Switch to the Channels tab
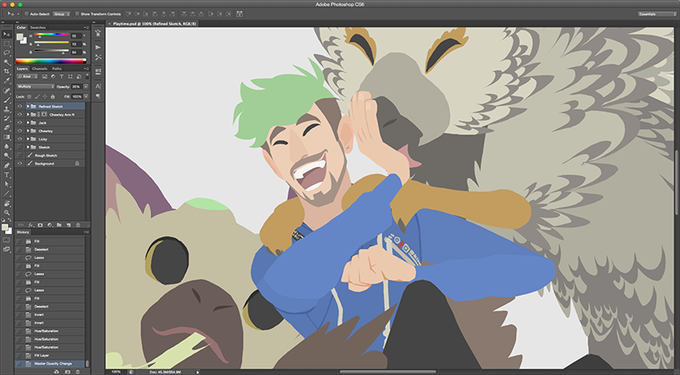This screenshot has height=375, width=680. point(39,68)
